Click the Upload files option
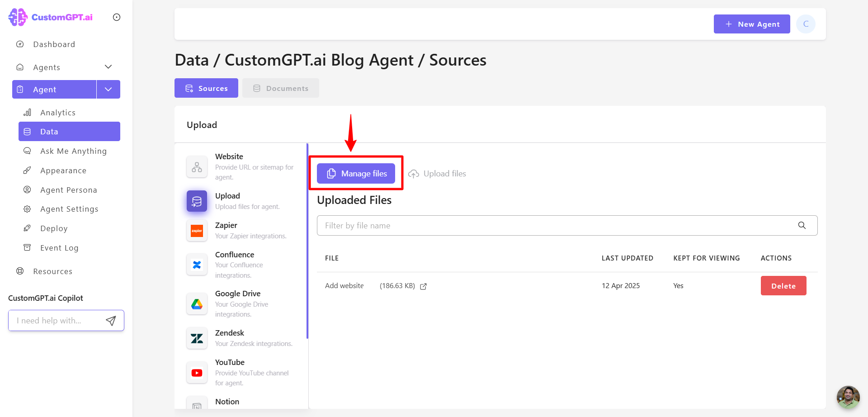868x417 pixels. (437, 174)
